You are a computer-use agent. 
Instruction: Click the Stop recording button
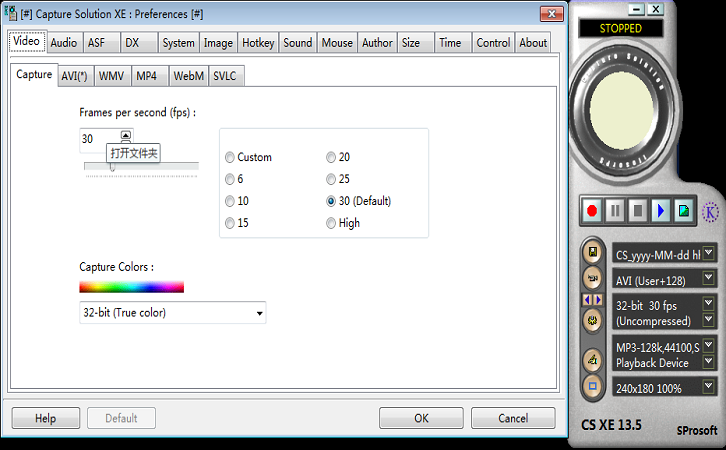click(x=637, y=211)
